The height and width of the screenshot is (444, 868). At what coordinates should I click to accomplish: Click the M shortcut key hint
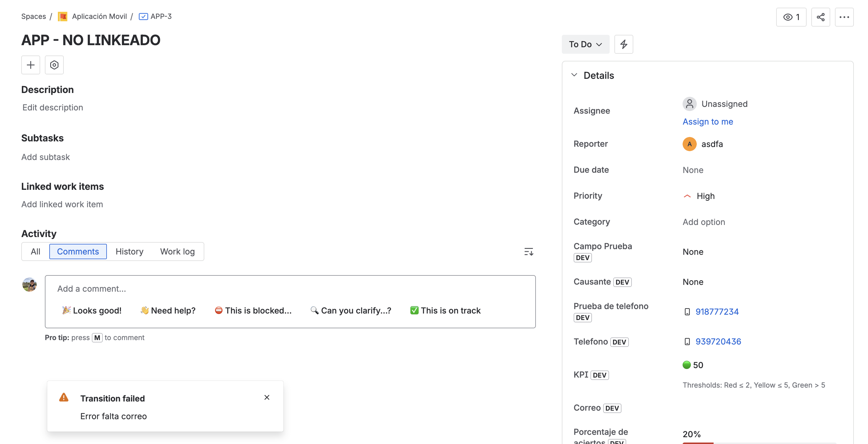click(97, 337)
